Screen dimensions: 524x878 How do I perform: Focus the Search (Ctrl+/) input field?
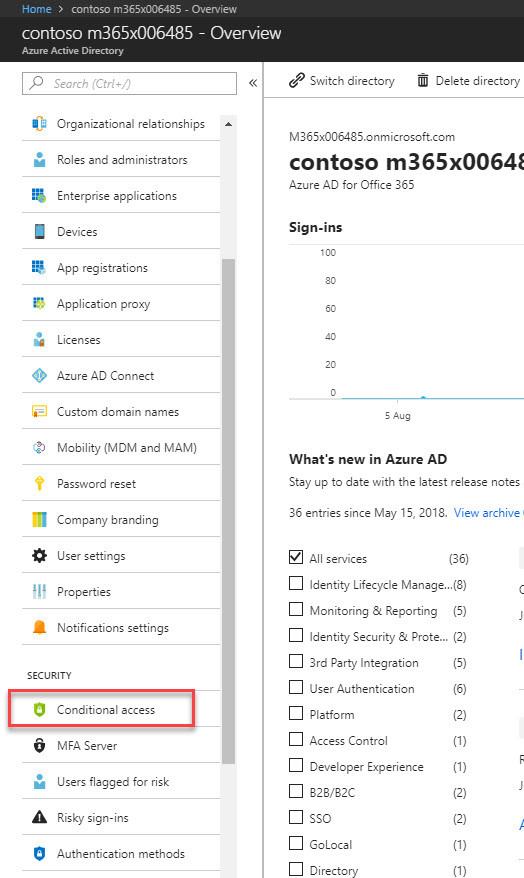(129, 83)
